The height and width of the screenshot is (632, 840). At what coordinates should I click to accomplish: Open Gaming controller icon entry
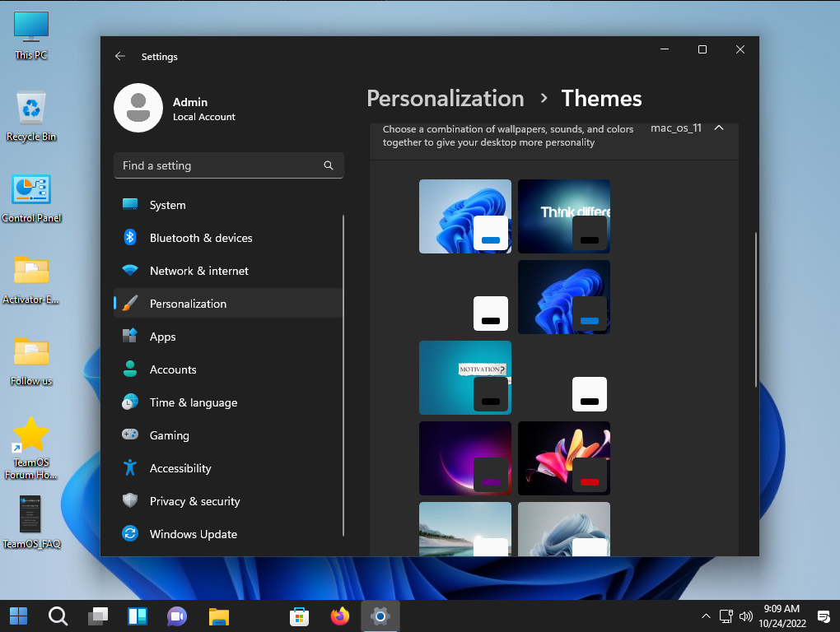pyautogui.click(x=130, y=435)
